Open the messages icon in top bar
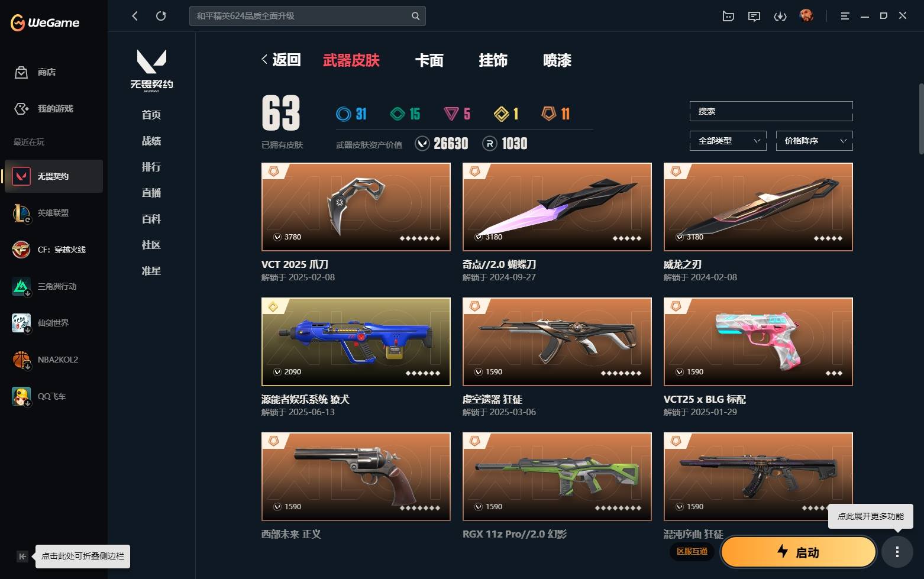 click(x=754, y=16)
